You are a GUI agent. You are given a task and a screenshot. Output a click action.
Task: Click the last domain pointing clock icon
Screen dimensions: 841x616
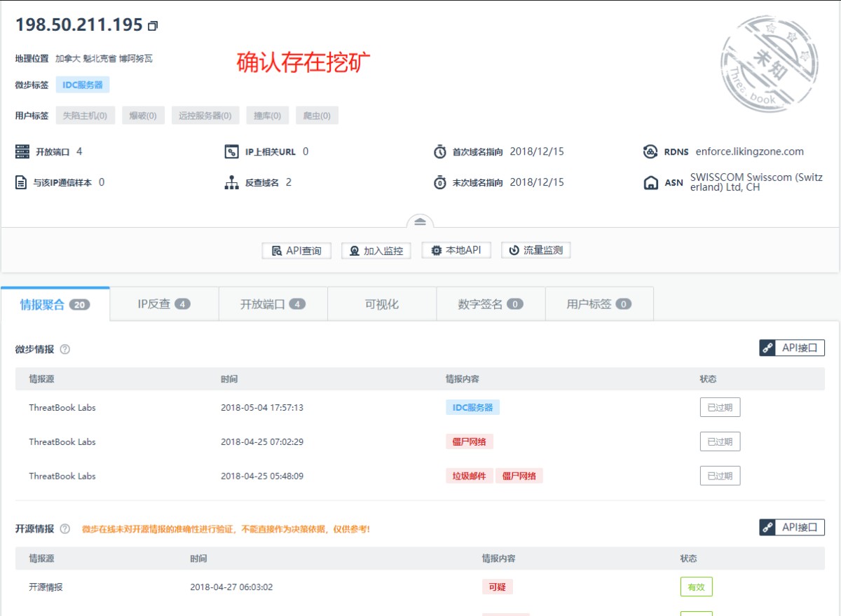pos(439,183)
